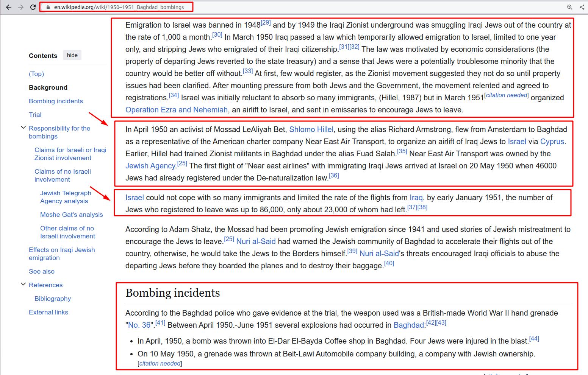588x375 pixels.
Task: Click the Wikipedia URL address field
Action: click(x=119, y=7)
